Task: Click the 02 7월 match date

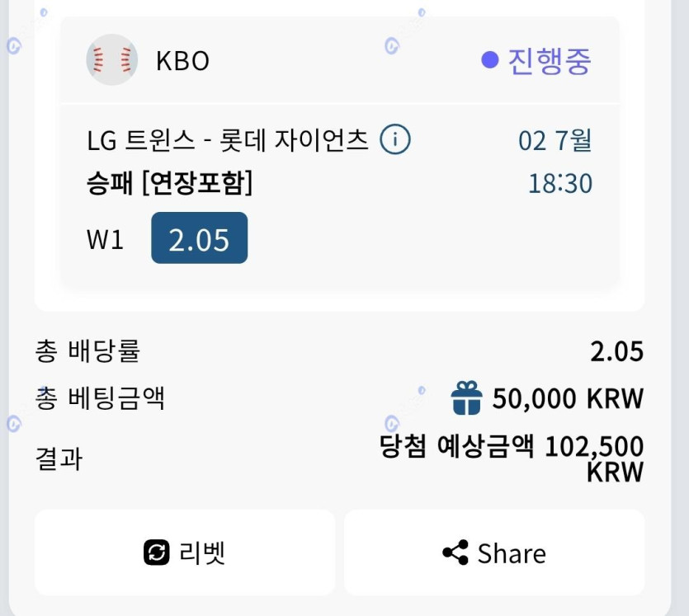Action: point(555,141)
